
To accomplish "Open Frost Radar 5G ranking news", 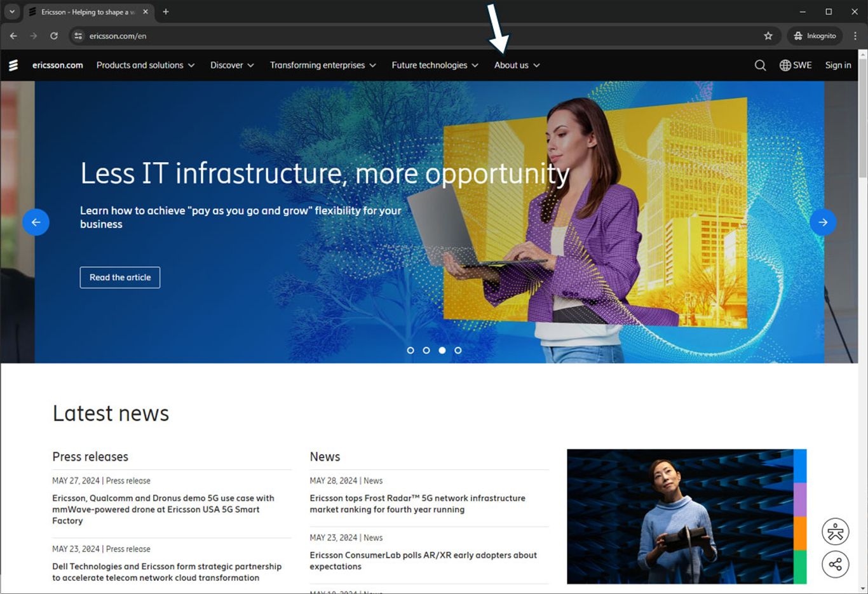I will pos(417,504).
